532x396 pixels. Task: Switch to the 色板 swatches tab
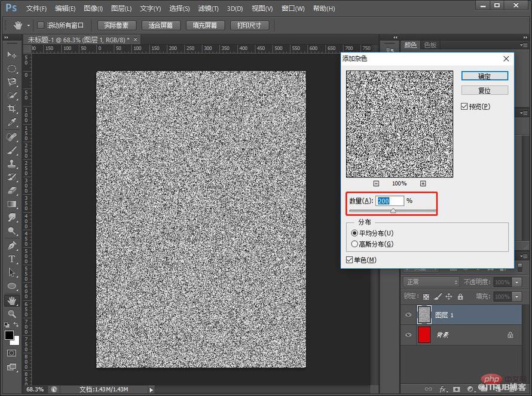(x=430, y=45)
